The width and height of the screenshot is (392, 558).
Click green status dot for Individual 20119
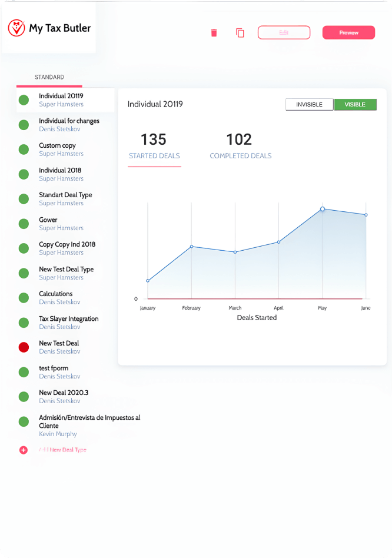tap(24, 100)
